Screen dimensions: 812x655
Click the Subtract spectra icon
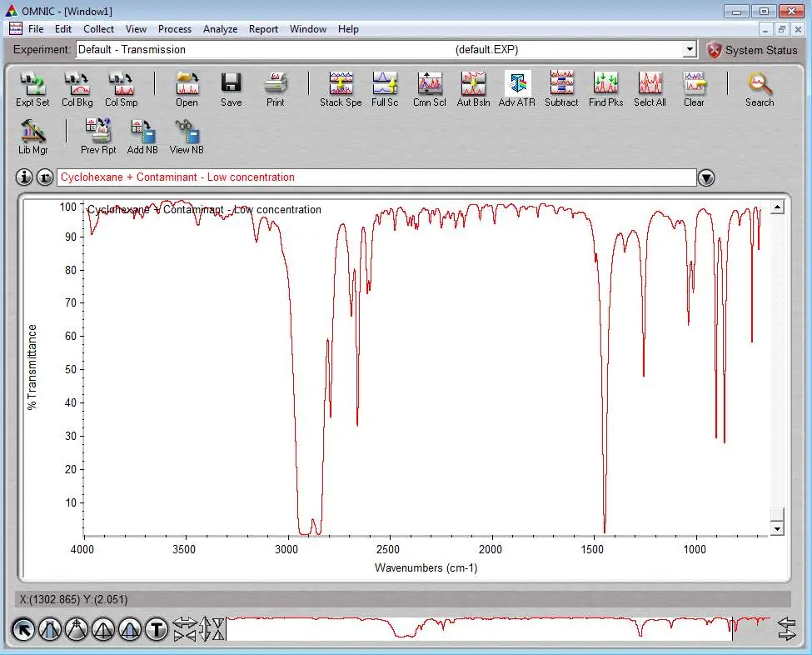(x=561, y=88)
